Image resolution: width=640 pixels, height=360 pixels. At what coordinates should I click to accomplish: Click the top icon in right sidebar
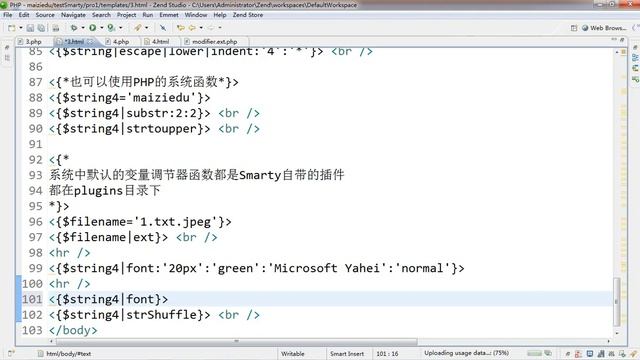tap(635, 48)
